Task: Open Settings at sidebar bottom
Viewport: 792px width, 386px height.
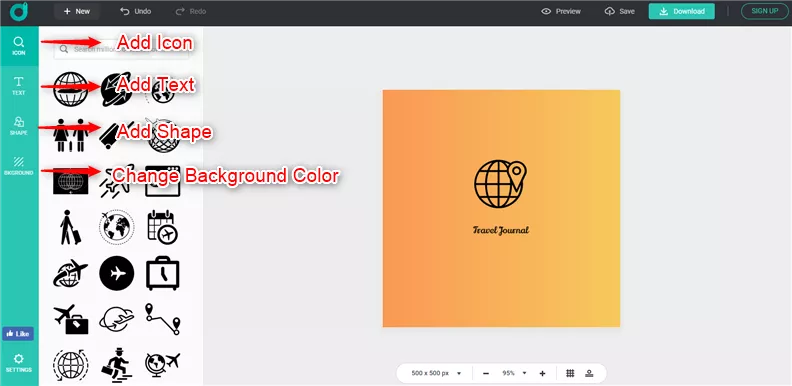Action: [x=19, y=363]
